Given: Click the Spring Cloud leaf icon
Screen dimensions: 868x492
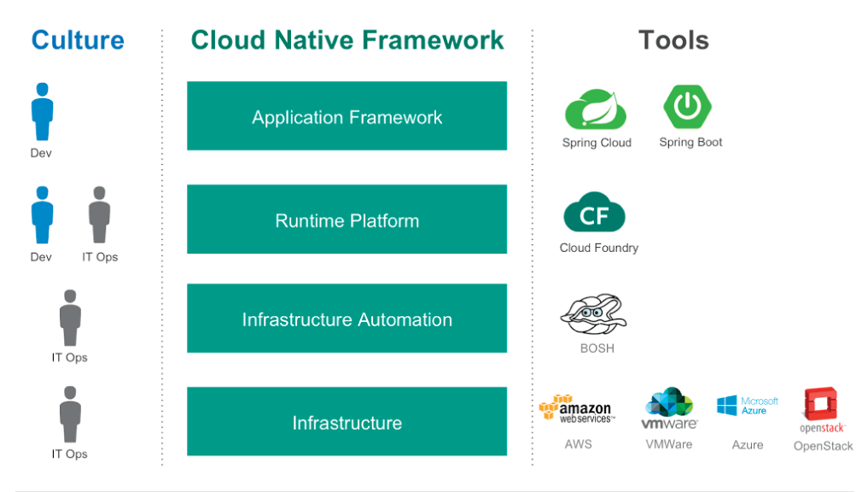Looking at the screenshot, I should tap(596, 111).
